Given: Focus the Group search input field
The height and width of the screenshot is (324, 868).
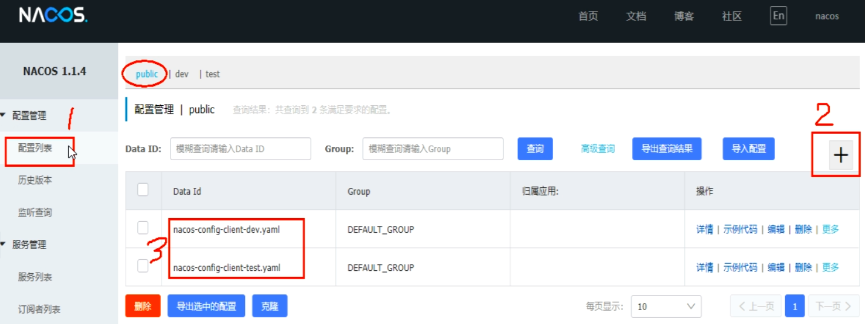Looking at the screenshot, I should [x=433, y=149].
